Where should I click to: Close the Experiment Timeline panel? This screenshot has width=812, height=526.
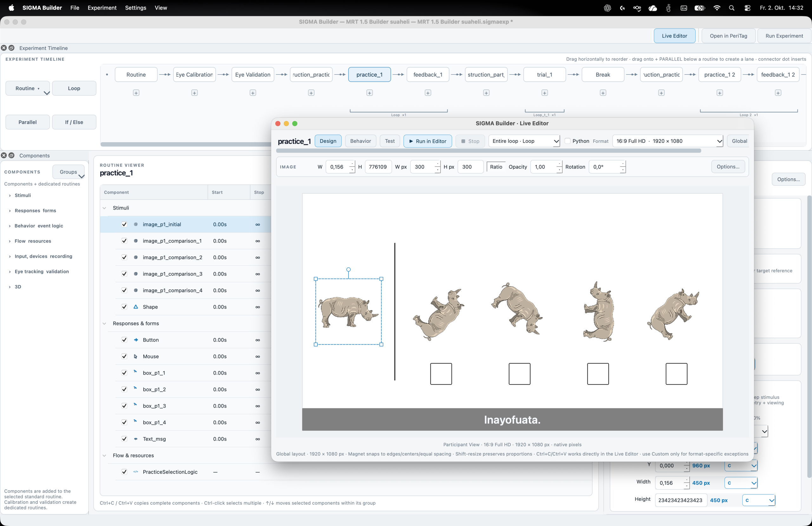coord(4,48)
